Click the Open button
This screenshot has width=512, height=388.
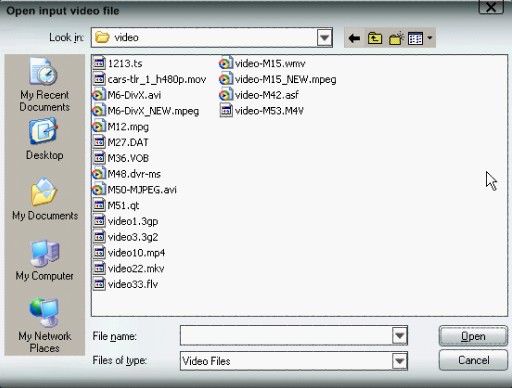tap(473, 336)
